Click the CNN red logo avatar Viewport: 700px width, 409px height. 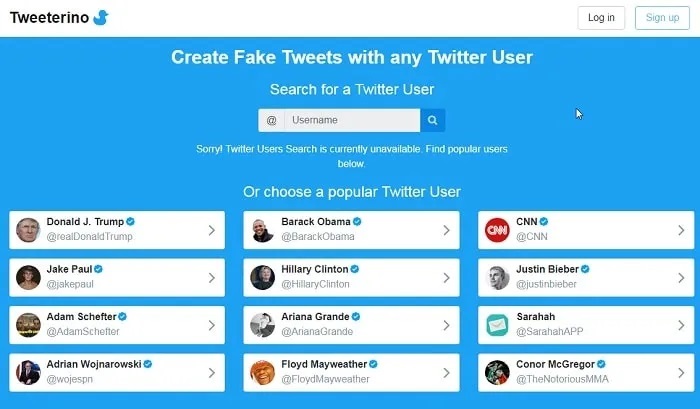497,230
